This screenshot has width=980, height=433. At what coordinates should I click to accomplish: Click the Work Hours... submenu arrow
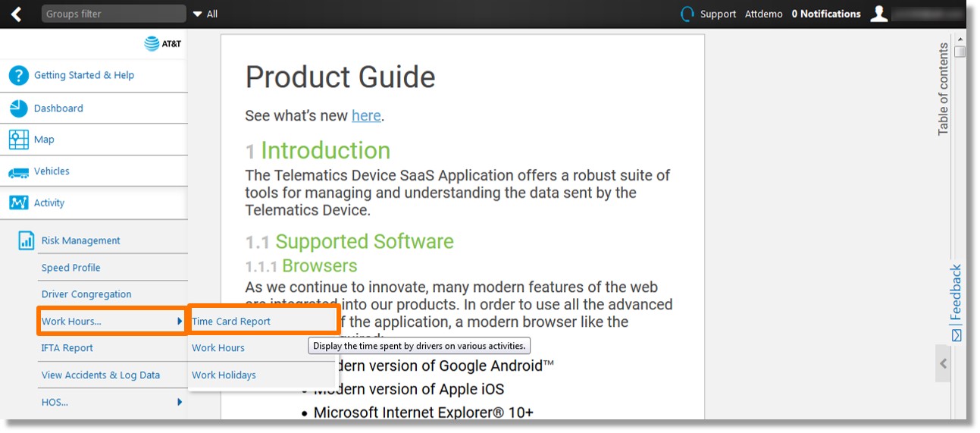point(180,322)
